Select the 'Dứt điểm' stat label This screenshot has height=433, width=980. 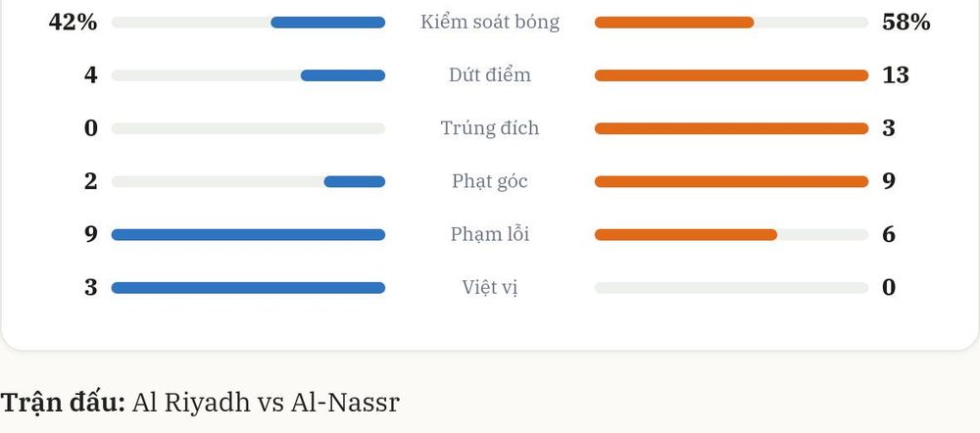coord(490,75)
